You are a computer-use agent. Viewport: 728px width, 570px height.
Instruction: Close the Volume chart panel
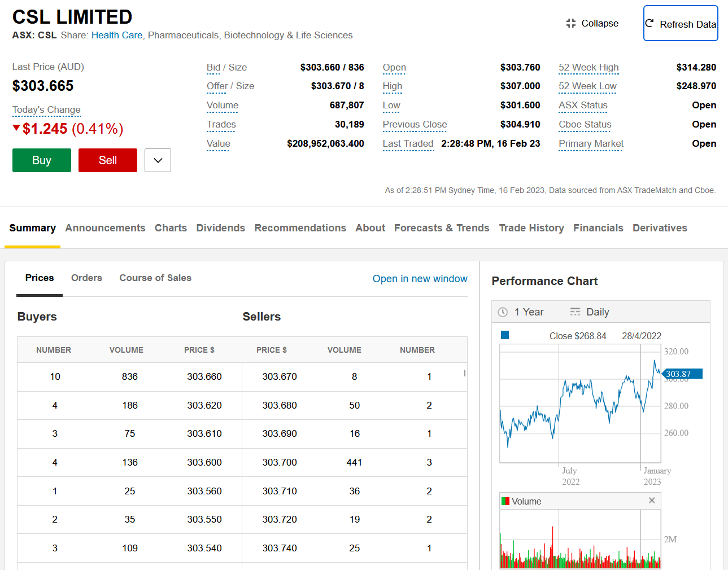[652, 501]
